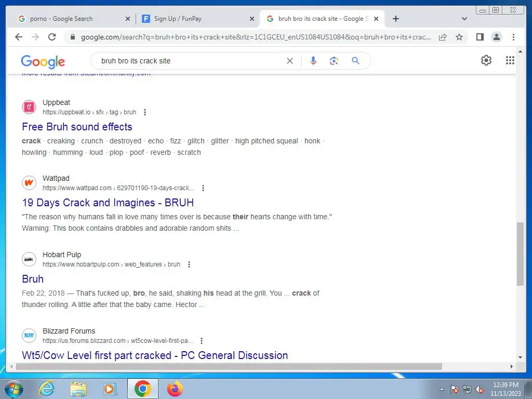Close the porno Google Search tab

pyautogui.click(x=128, y=19)
